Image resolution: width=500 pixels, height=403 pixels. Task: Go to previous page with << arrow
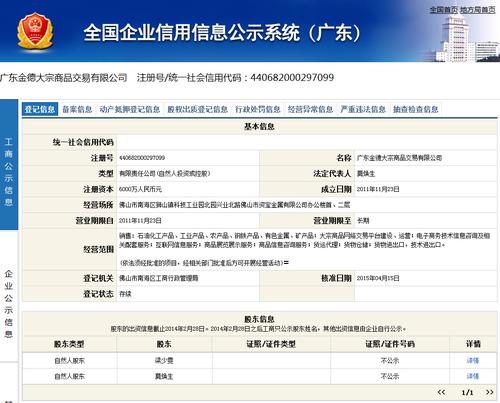[x=441, y=392]
